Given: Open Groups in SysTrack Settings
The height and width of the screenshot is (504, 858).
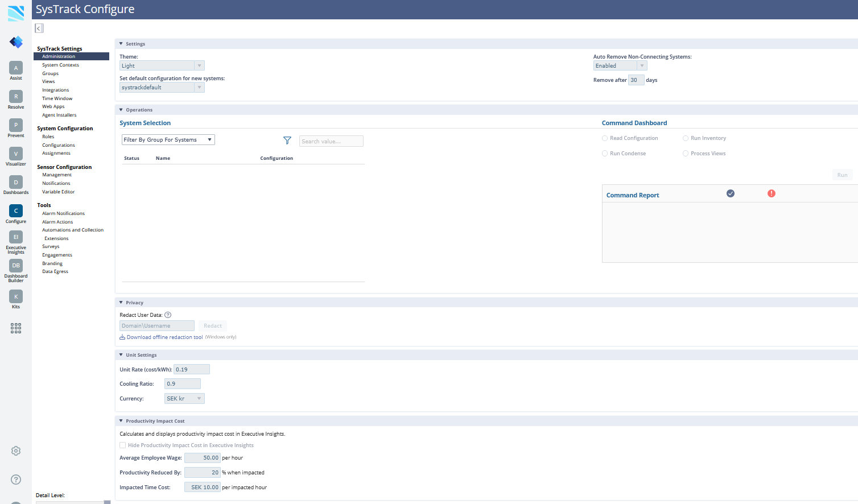Looking at the screenshot, I should click(x=50, y=73).
